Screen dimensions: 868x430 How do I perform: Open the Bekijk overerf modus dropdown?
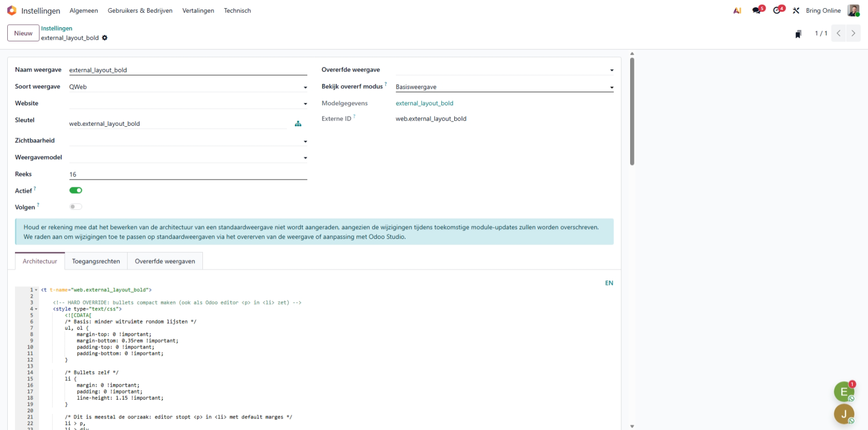[x=611, y=87]
